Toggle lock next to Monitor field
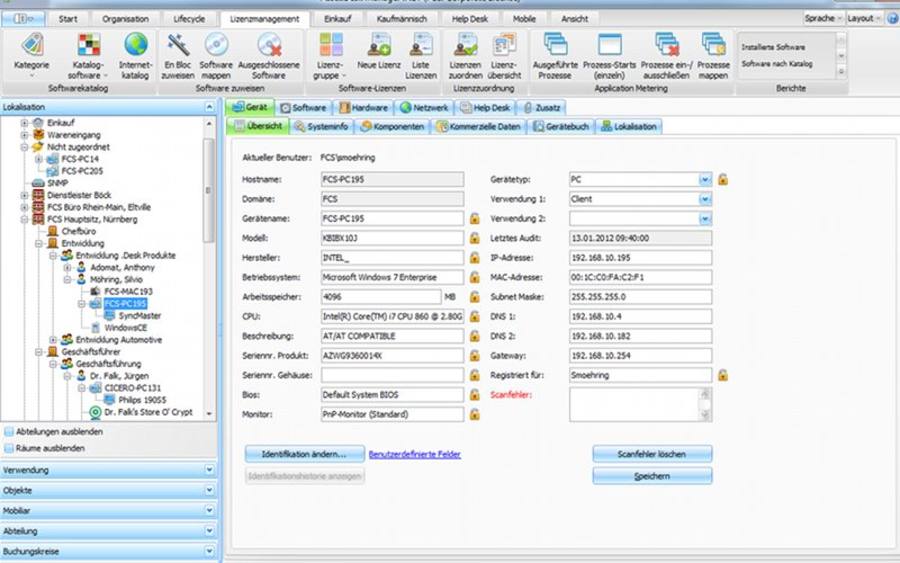Image resolution: width=900 pixels, height=563 pixels. point(475,414)
